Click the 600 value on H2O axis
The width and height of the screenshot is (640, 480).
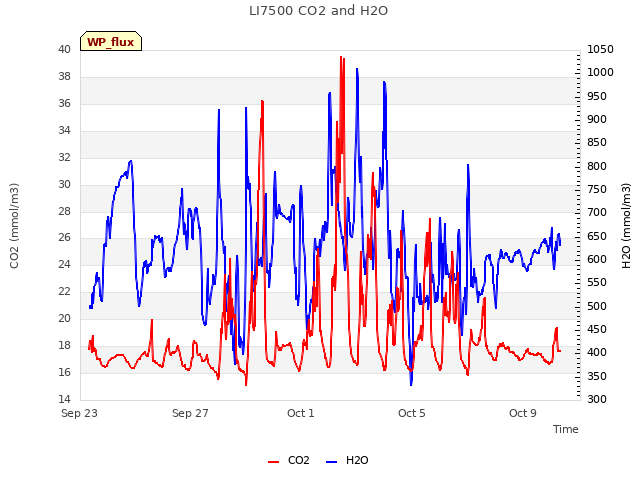coord(597,259)
